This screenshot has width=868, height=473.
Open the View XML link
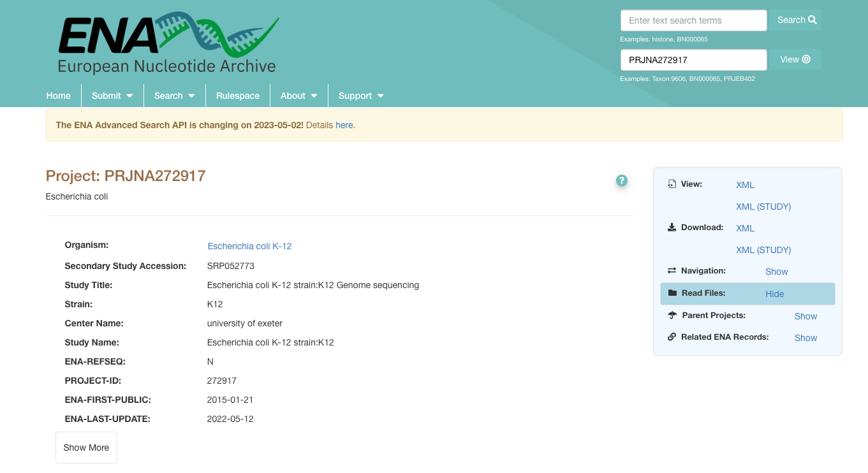745,185
